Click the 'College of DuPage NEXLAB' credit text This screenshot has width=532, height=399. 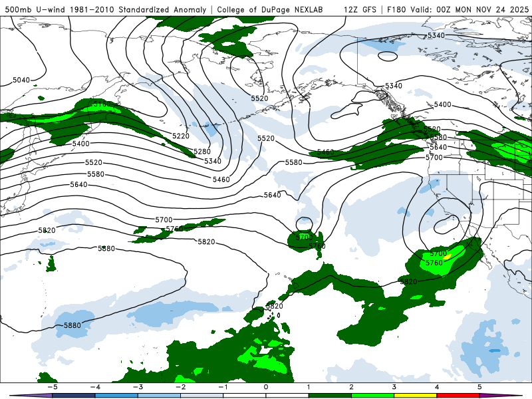pyautogui.click(x=270, y=10)
